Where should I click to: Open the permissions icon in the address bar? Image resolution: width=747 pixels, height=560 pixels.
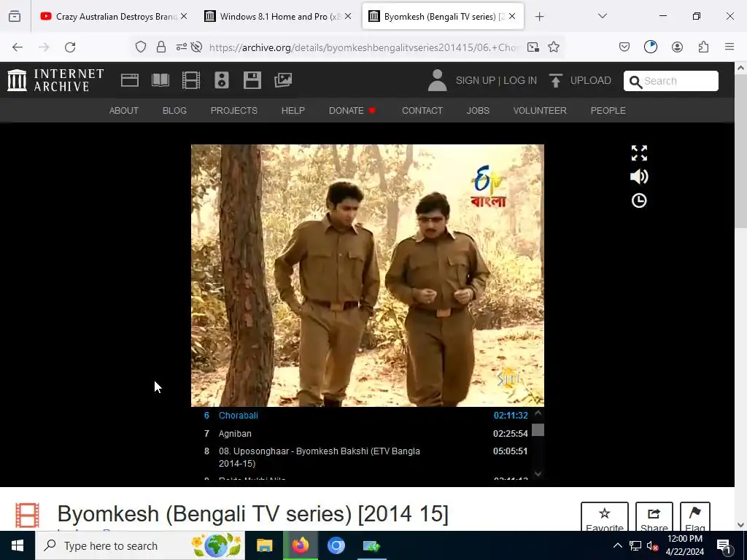(182, 47)
